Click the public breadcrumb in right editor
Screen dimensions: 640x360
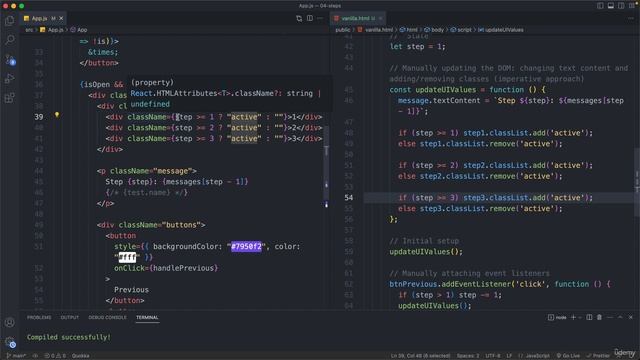342,30
